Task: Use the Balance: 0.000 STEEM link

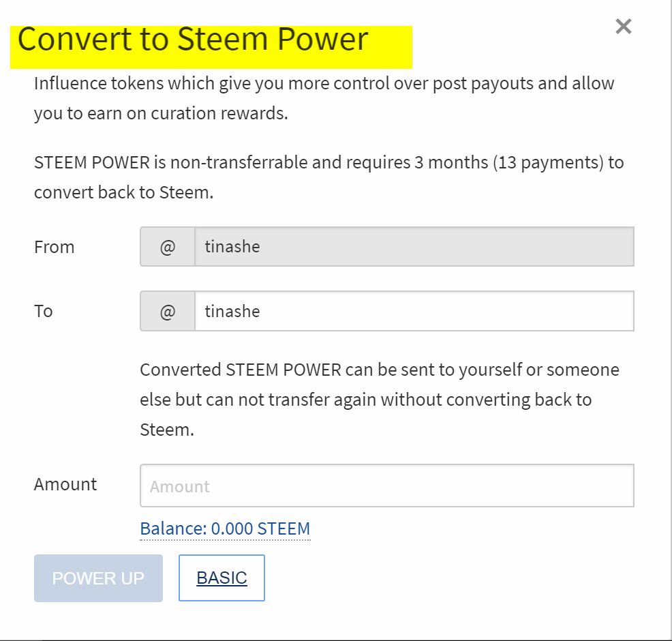Action: (x=225, y=528)
